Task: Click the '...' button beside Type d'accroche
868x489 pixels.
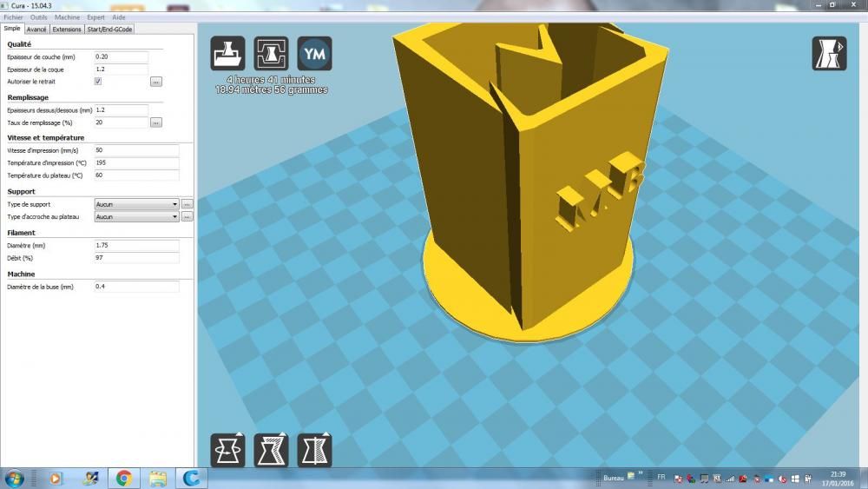Action: pos(187,216)
